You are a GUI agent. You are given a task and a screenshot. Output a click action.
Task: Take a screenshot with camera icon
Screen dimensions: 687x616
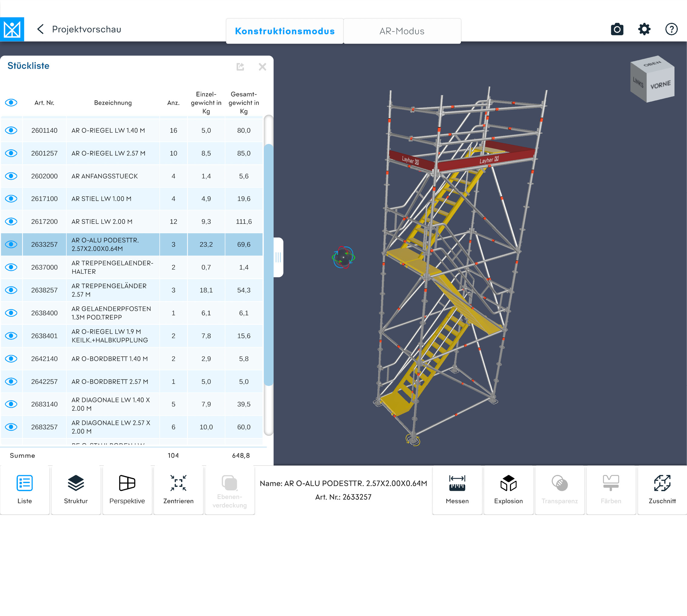pyautogui.click(x=617, y=29)
